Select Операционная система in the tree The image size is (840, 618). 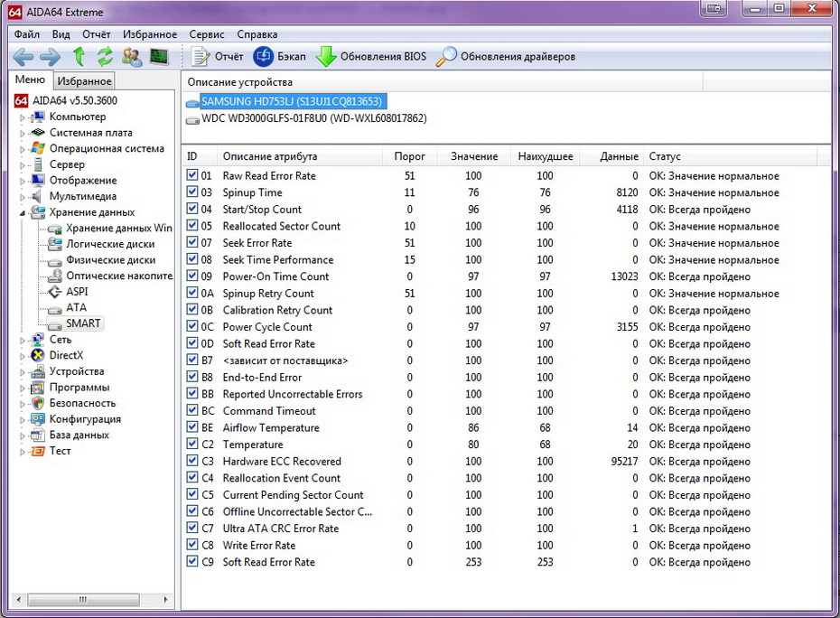click(x=107, y=148)
